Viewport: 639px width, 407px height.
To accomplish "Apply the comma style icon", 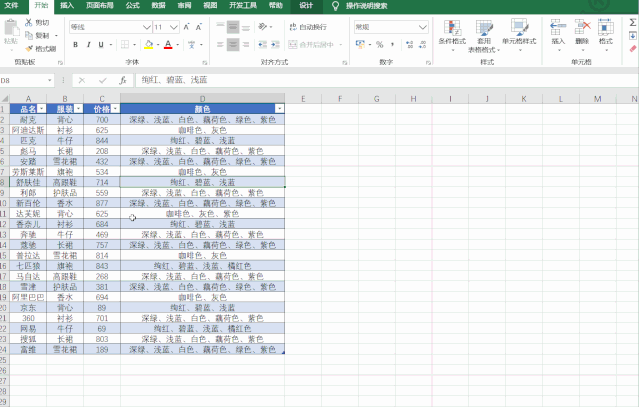I will [x=392, y=44].
